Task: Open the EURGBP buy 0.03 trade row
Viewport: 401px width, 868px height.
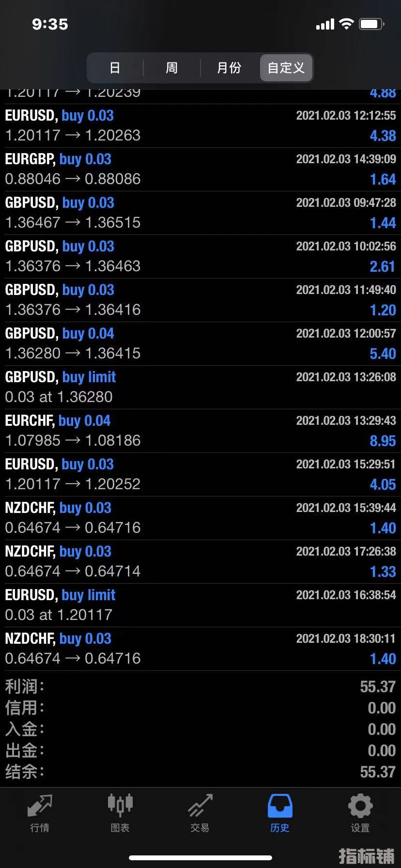Action: pos(200,169)
